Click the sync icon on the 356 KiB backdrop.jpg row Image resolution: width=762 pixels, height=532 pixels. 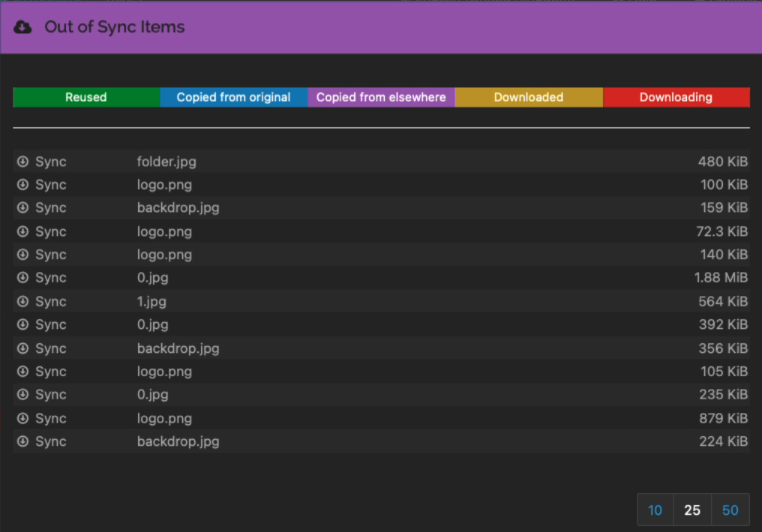(x=22, y=348)
